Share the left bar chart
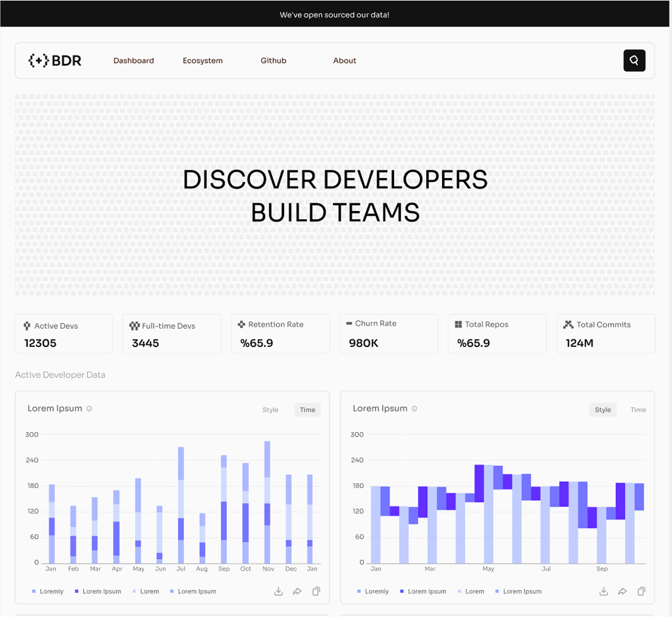 click(x=297, y=591)
